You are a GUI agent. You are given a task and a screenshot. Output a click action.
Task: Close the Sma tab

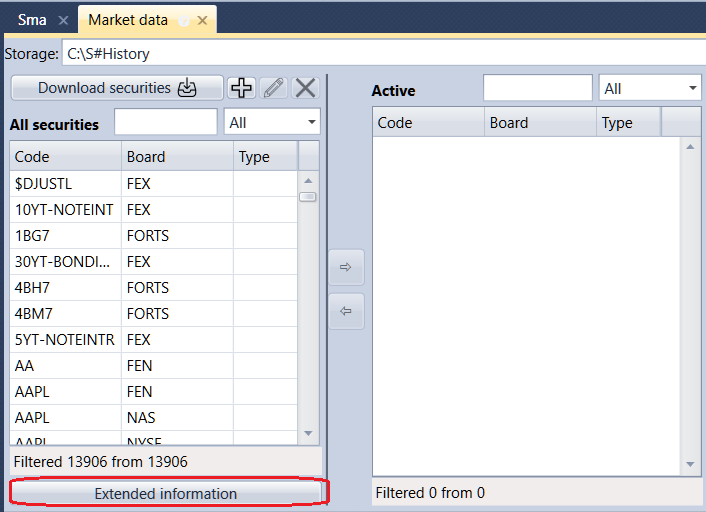[63, 20]
